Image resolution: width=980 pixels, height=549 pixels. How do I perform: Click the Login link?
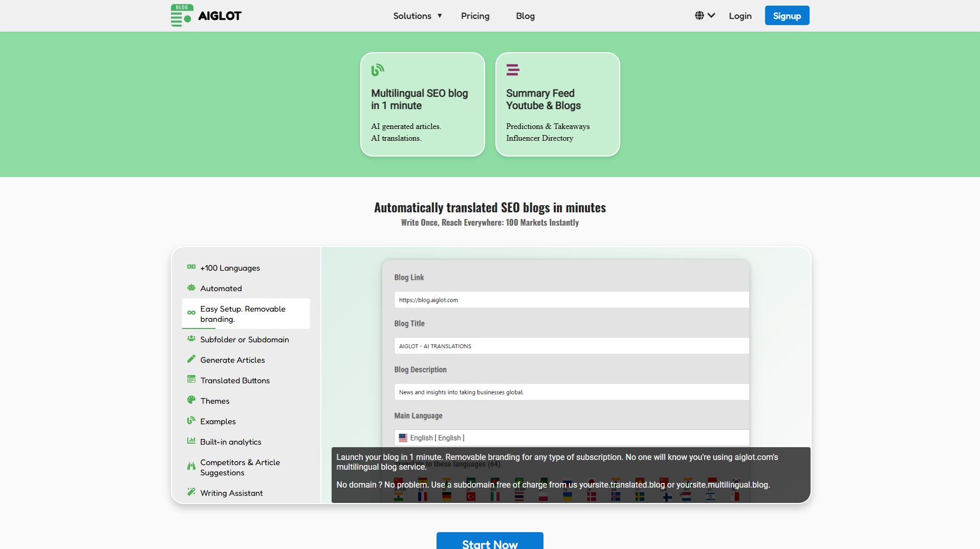[x=740, y=16]
